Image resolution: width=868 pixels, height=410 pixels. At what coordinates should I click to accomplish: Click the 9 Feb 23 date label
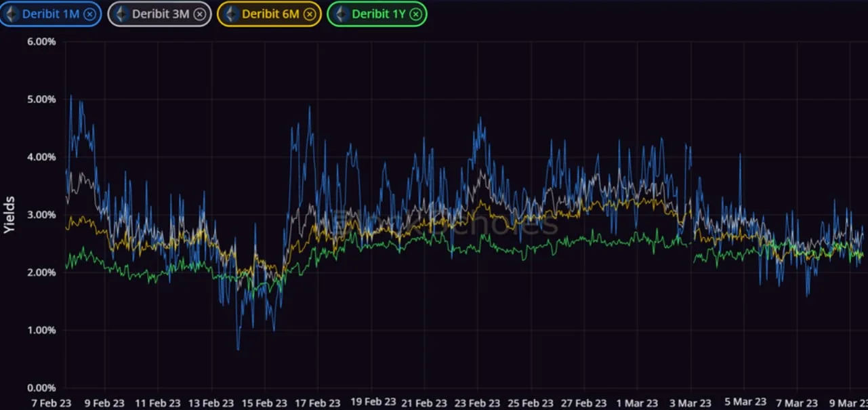104,403
